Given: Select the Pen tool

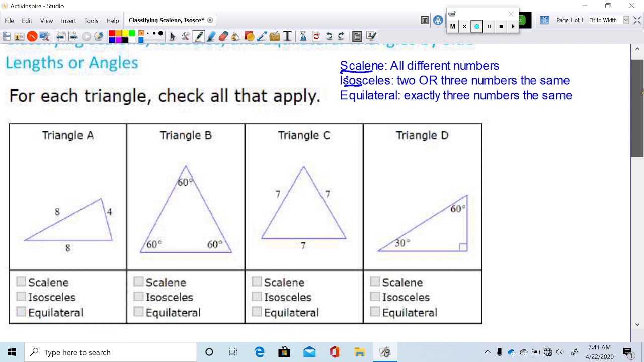Looking at the screenshot, I should (x=199, y=36).
